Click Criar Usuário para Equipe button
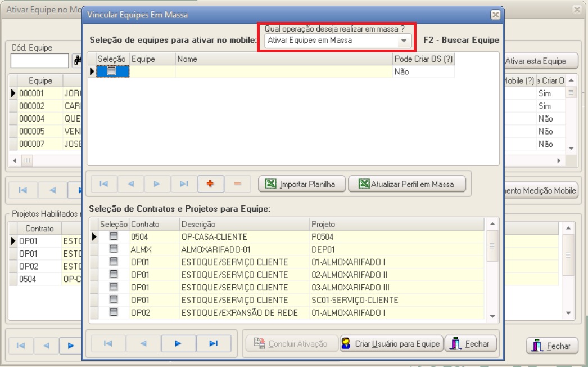This screenshot has height=367, width=588. (x=391, y=343)
